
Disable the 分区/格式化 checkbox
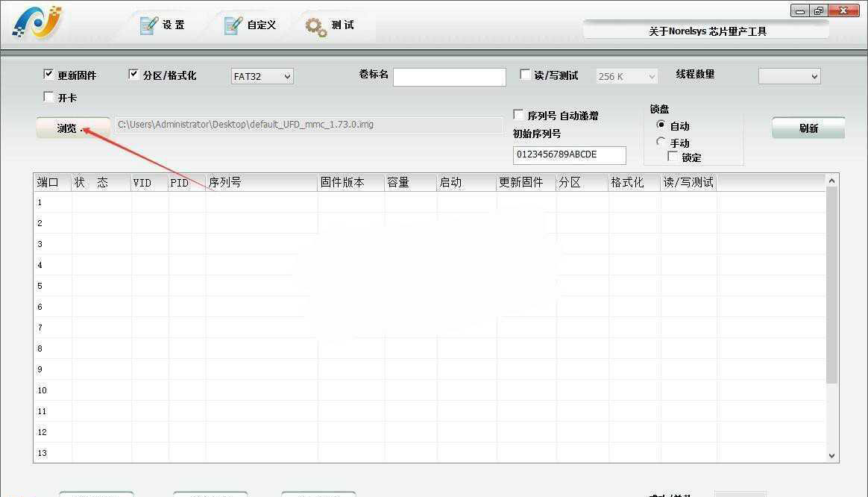[134, 75]
